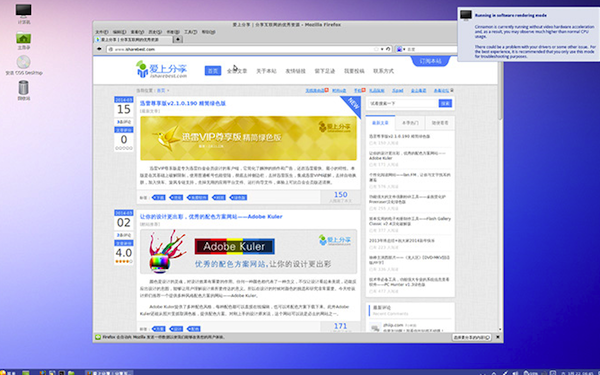Open sidebar article mentioning Flash Gallery Classic
The image size is (600, 375).
pyautogui.click(x=410, y=221)
